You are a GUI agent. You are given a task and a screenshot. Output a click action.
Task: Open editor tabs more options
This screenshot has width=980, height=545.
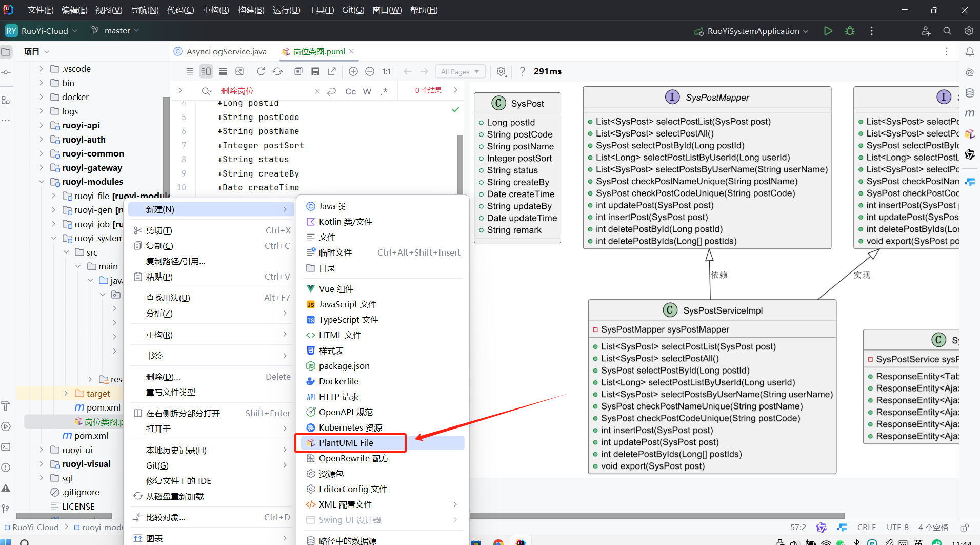pyautogui.click(x=947, y=51)
